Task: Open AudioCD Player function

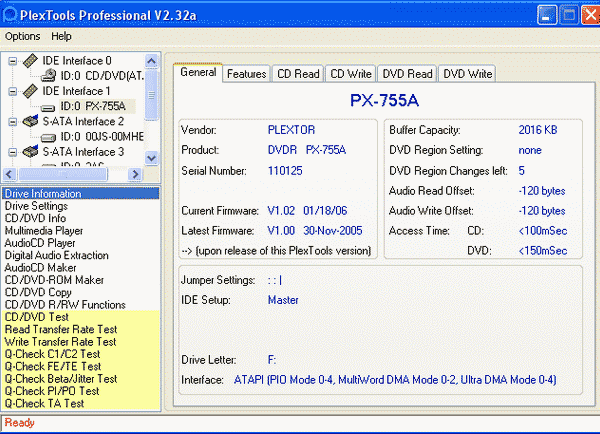Action: [81, 243]
